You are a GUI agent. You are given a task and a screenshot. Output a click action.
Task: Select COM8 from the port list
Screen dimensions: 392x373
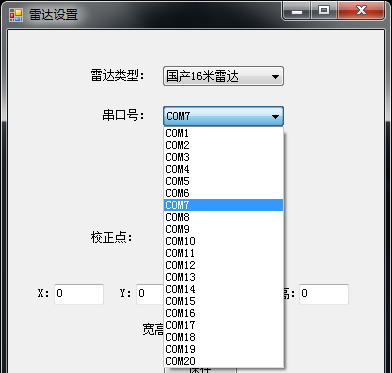(223, 217)
